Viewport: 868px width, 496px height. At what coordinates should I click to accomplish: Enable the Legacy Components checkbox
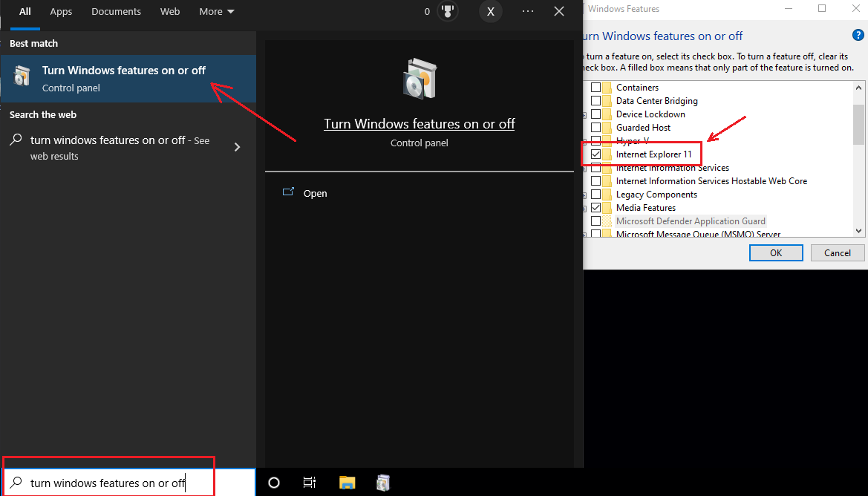(595, 195)
